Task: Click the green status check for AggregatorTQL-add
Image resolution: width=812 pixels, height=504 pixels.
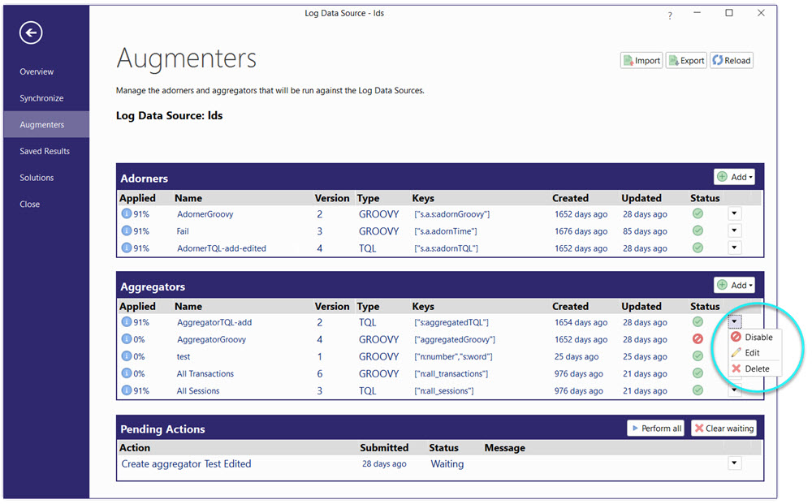Action: 698,322
